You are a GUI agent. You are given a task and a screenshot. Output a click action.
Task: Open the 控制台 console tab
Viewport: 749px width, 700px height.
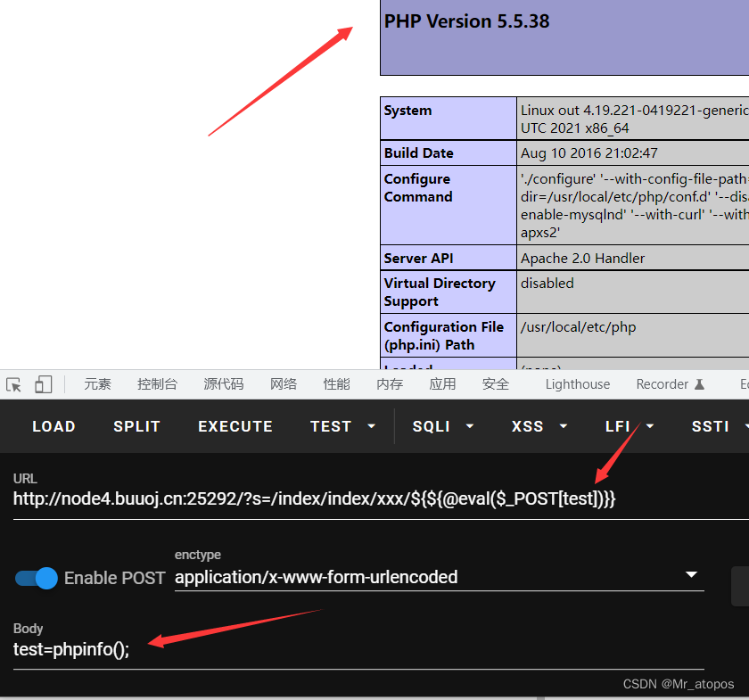pyautogui.click(x=157, y=383)
